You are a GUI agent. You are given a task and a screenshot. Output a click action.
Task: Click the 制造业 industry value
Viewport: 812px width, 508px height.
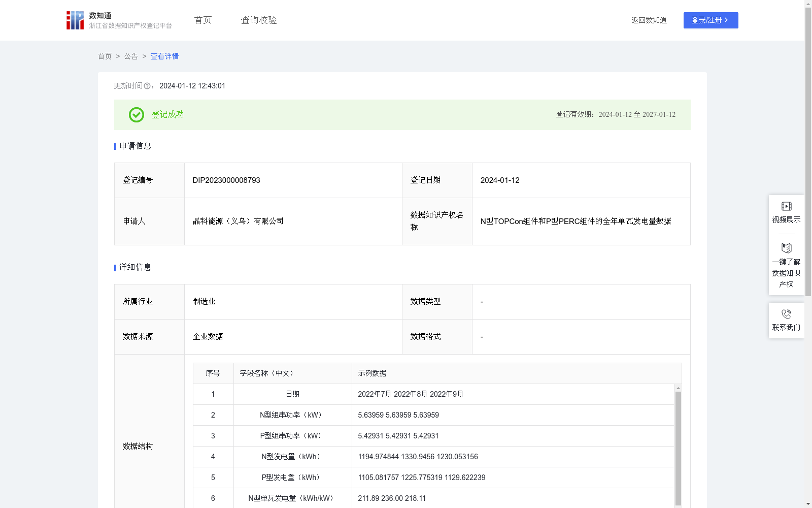[204, 302]
